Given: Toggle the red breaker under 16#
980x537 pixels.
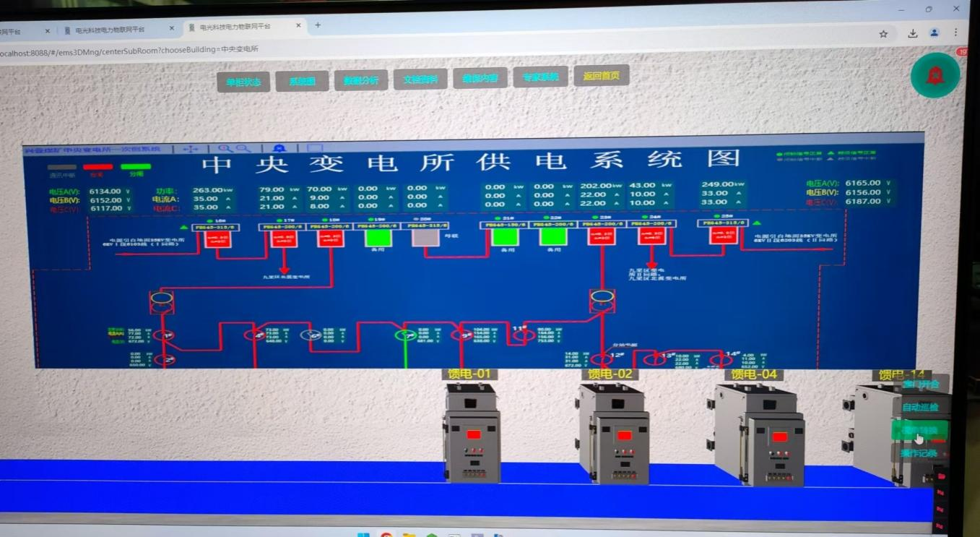Looking at the screenshot, I should (217, 239).
